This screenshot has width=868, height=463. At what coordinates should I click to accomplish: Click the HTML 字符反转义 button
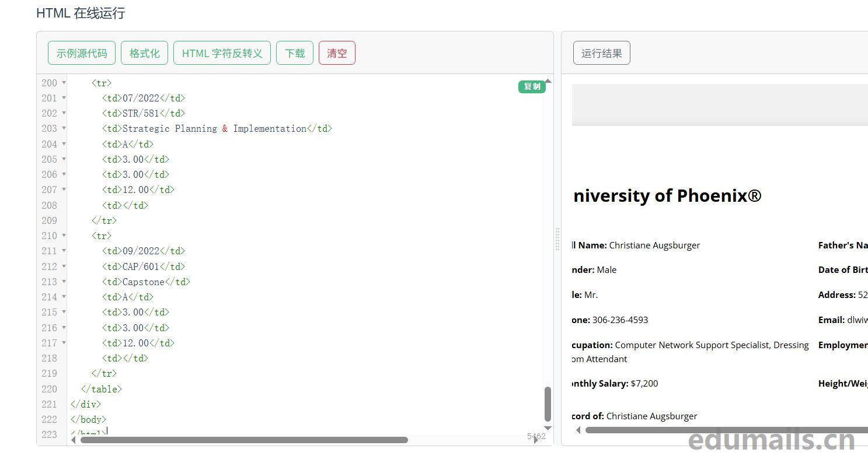pos(222,53)
